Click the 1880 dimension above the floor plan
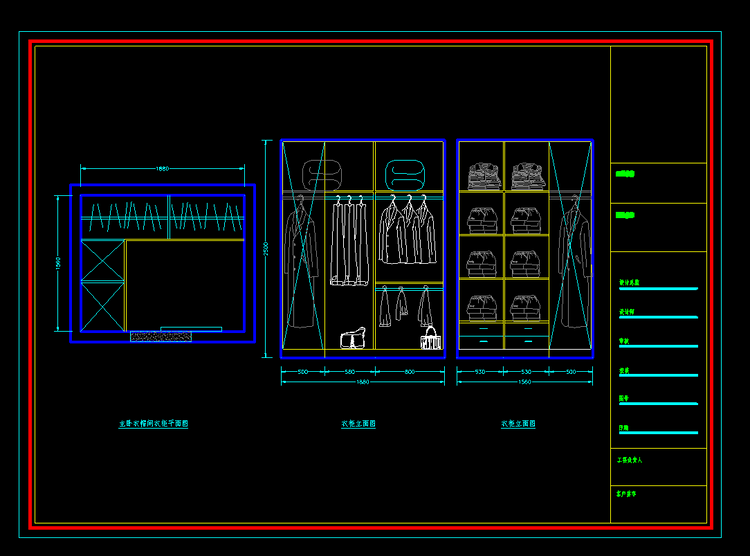Screen dimensions: 750x556 (x=163, y=168)
